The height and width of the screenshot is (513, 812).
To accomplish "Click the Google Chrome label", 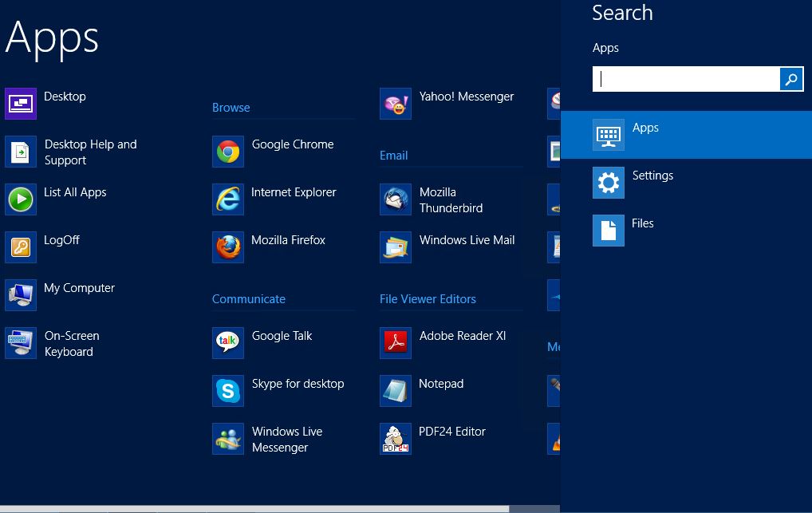I will [293, 144].
